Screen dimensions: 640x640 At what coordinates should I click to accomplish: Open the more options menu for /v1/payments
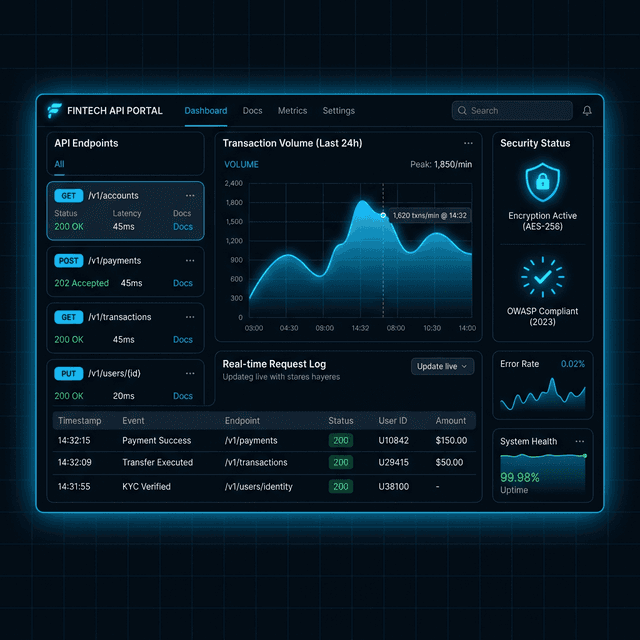point(190,260)
